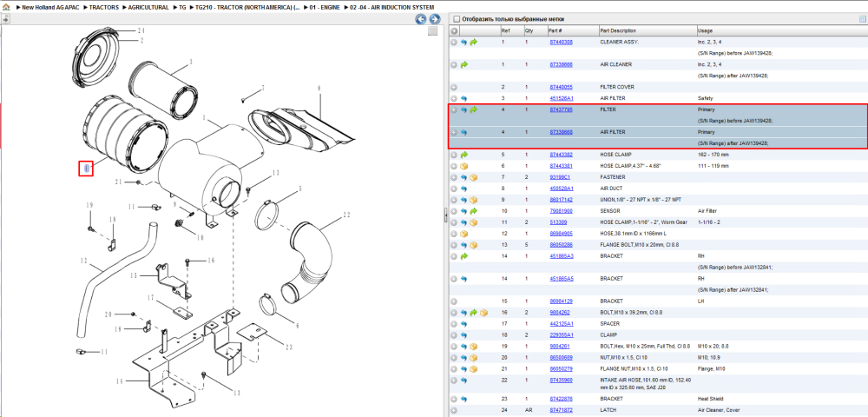Select 'Air Cleaner, Cover' usage text
868x417 pixels.
pos(718,410)
